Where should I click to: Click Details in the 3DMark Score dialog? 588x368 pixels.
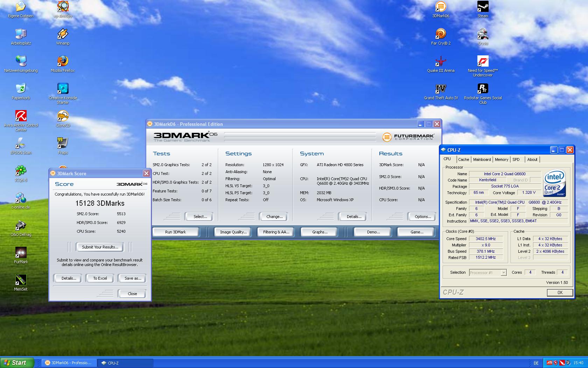pos(69,278)
